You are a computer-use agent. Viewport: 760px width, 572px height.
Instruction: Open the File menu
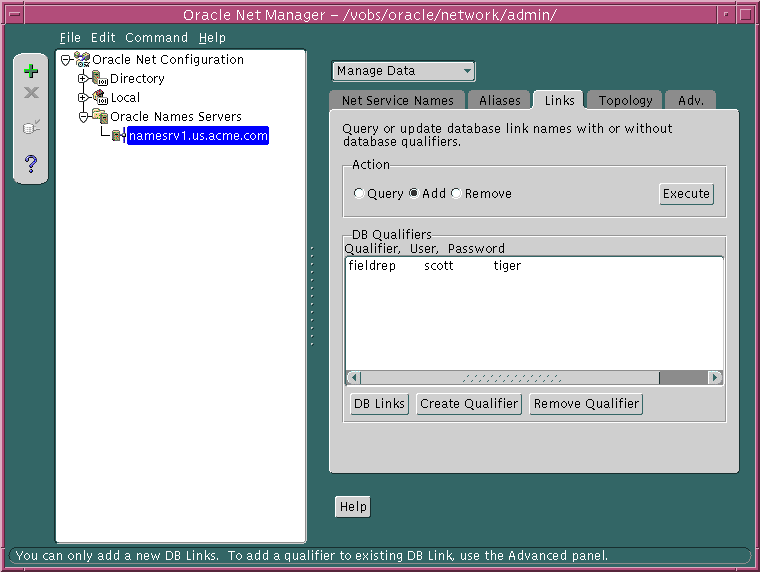[70, 37]
